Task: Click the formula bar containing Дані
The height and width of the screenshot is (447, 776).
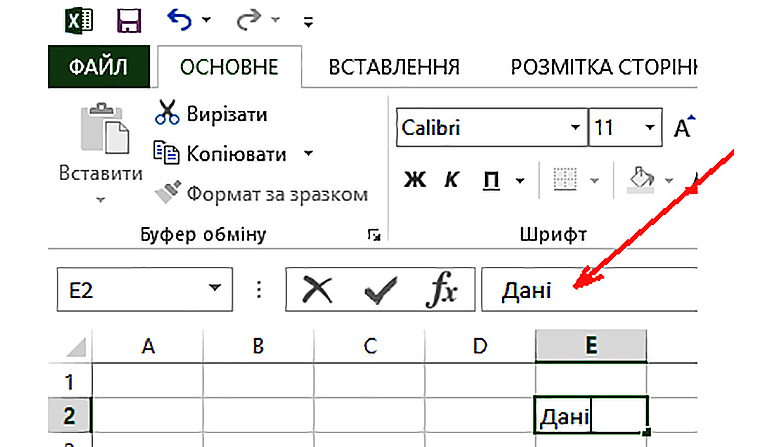Action: point(590,290)
